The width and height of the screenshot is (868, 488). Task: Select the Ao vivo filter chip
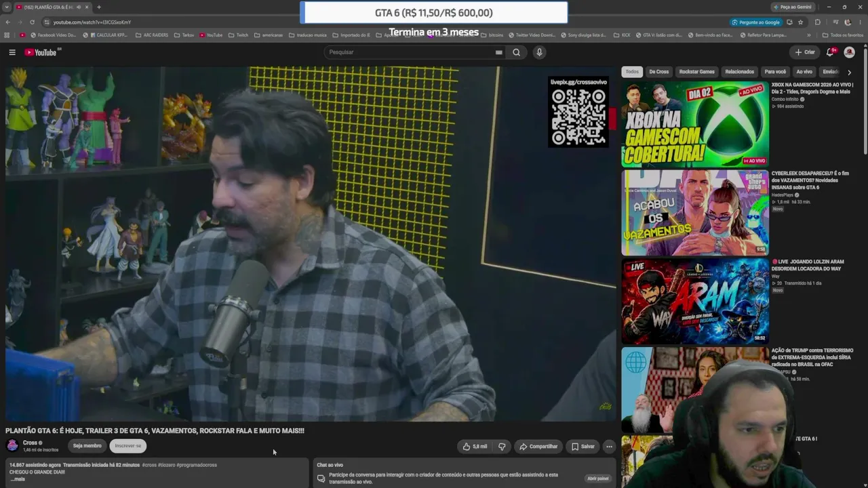pos(804,72)
